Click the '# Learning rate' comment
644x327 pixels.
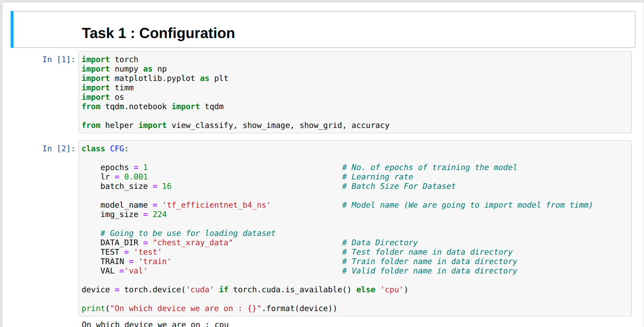378,177
